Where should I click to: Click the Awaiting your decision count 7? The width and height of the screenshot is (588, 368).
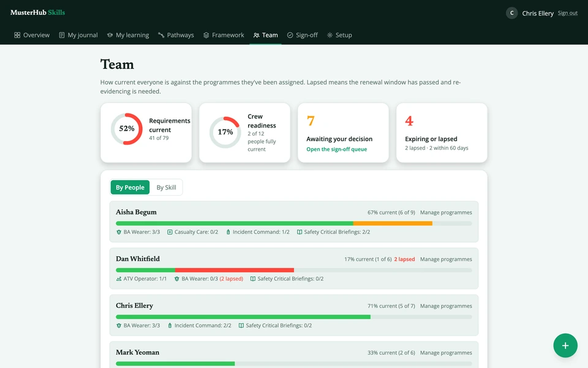[x=311, y=121]
